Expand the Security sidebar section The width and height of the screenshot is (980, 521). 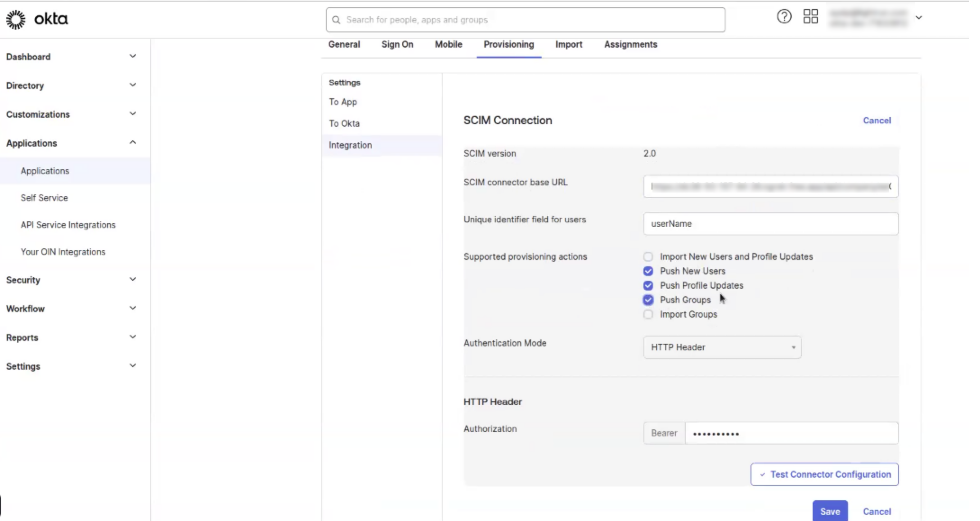132,280
